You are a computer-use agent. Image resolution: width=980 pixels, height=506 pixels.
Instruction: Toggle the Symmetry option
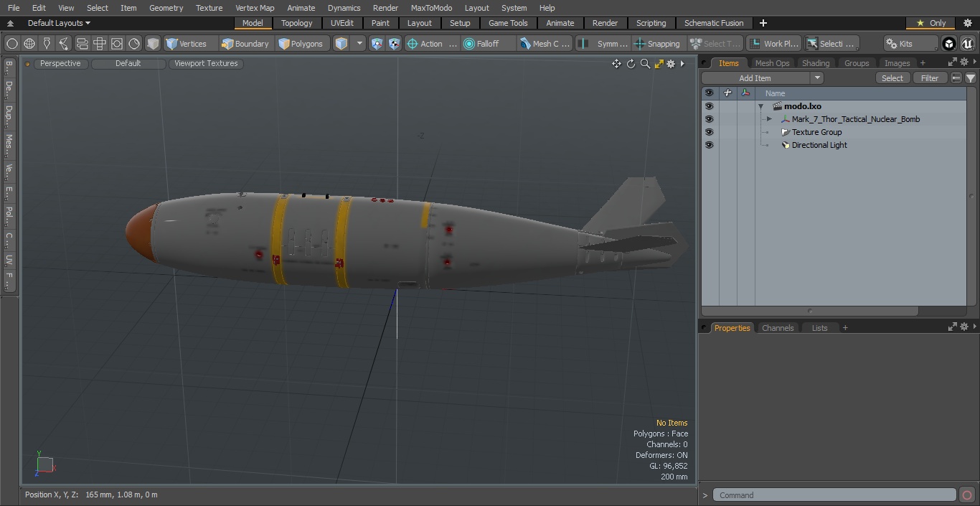pos(604,44)
